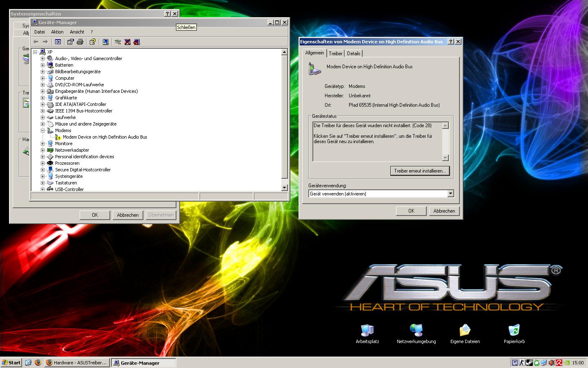Expand the Prozessoren tree node
Image resolution: width=588 pixels, height=368 pixels.
tap(42, 163)
